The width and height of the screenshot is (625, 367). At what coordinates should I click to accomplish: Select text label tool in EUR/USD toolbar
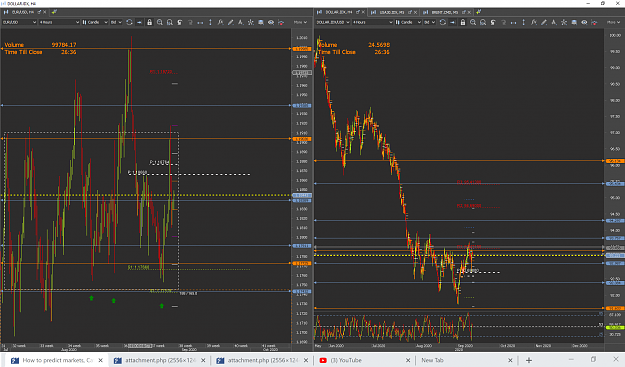240,22
